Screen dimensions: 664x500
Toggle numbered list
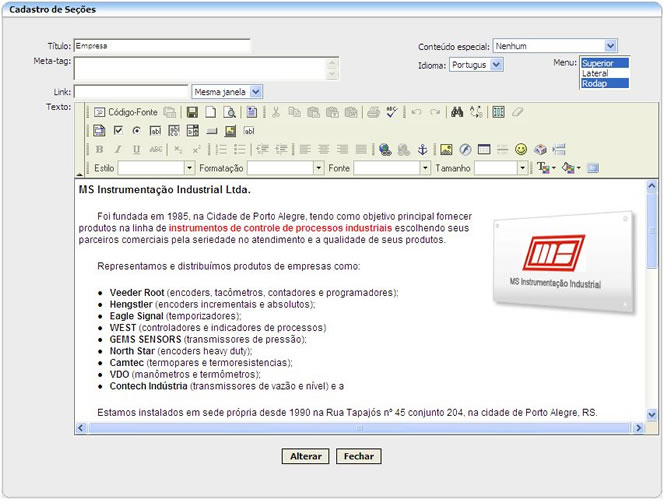click(x=221, y=149)
